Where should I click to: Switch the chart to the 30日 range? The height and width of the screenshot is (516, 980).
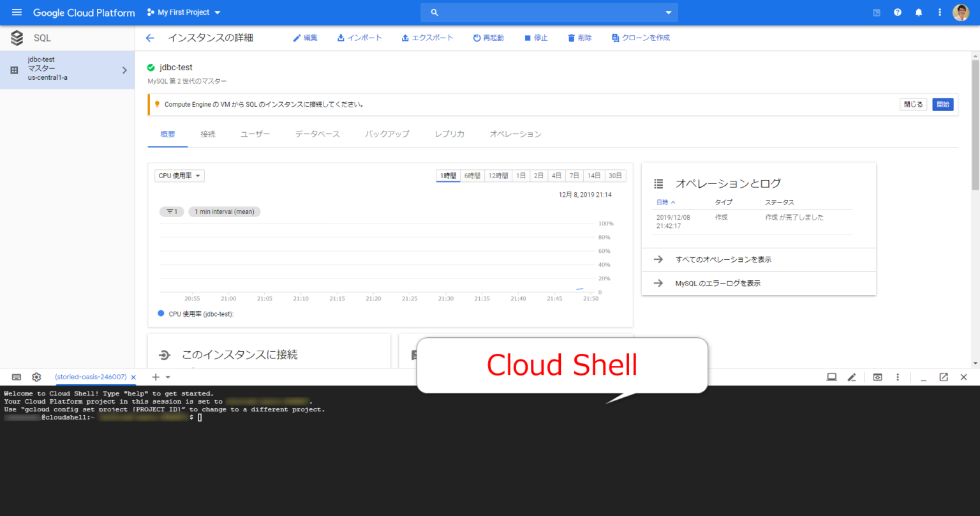[x=614, y=176]
